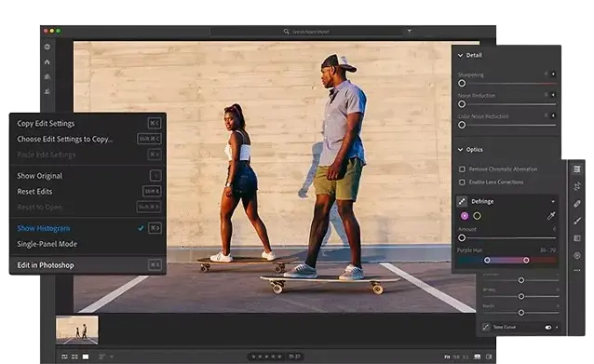This screenshot has height=364, width=594.
Task: Click the Fill zoom button
Action: pyautogui.click(x=456, y=357)
